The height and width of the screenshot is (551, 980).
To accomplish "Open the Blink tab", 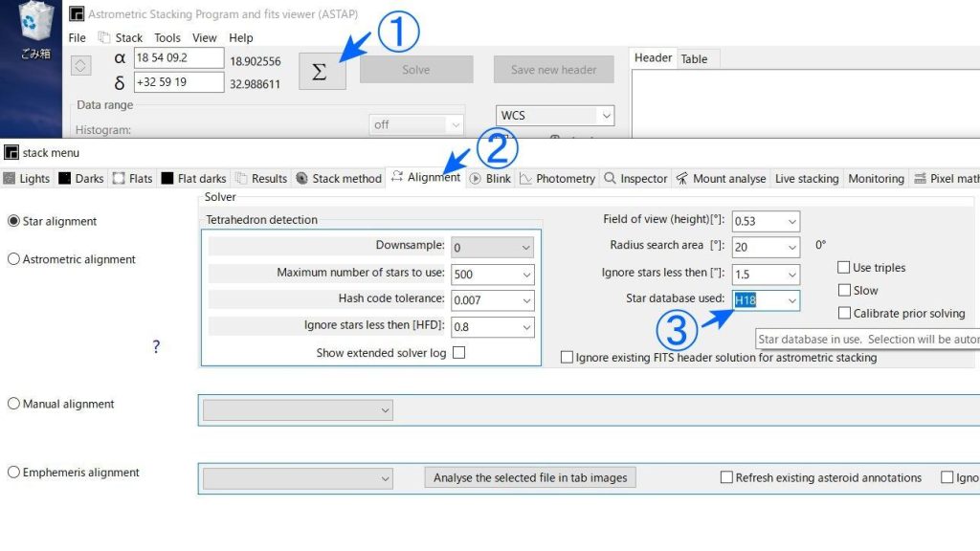I will pyautogui.click(x=491, y=179).
